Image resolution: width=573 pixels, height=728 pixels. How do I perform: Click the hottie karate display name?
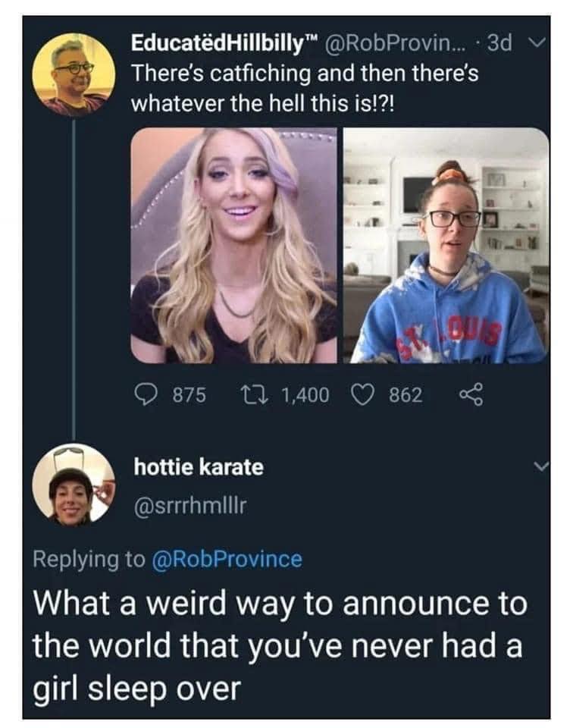click(199, 467)
